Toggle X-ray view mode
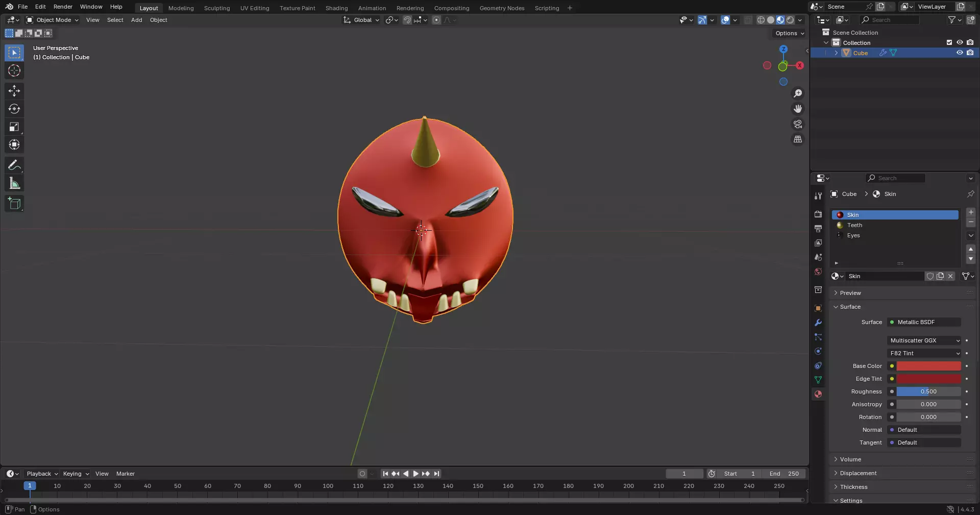The image size is (980, 515). [x=748, y=20]
